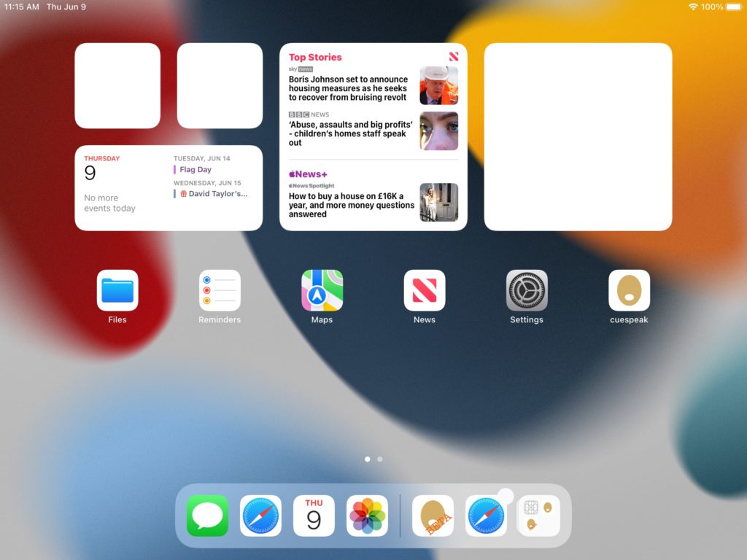Viewport: 747px width, 560px height.
Task: Tap 'No more events today' text
Action: 109,203
